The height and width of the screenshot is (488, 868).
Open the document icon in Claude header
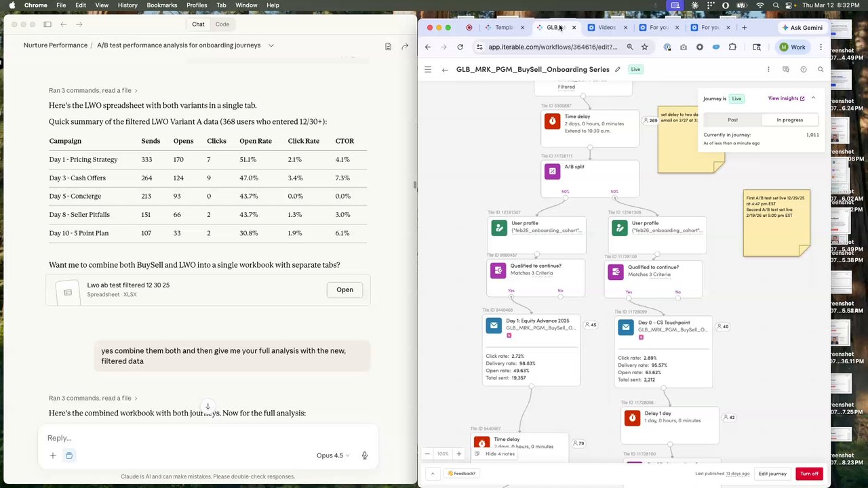tap(388, 46)
